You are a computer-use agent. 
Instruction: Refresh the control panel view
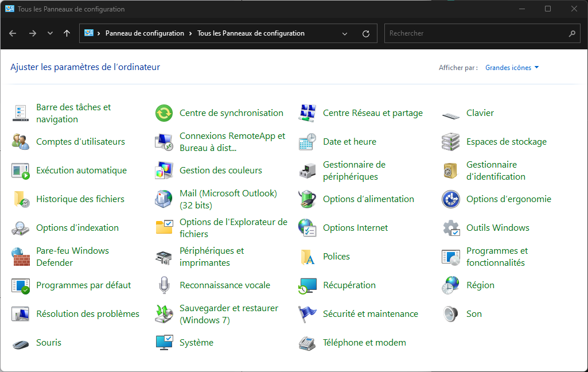365,34
